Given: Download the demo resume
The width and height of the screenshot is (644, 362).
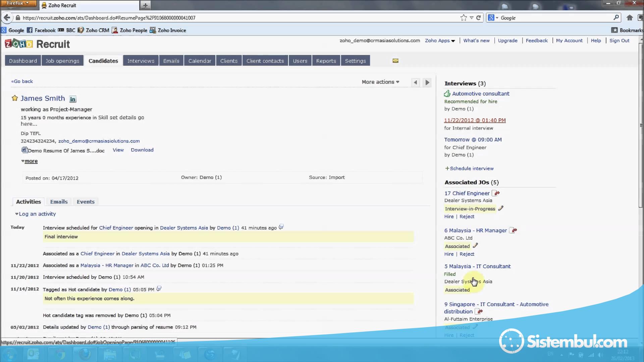Looking at the screenshot, I should click(x=142, y=150).
